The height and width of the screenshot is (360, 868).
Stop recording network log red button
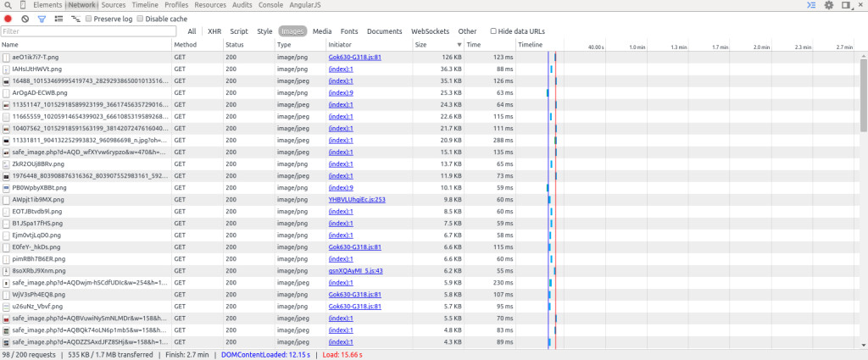[8, 19]
